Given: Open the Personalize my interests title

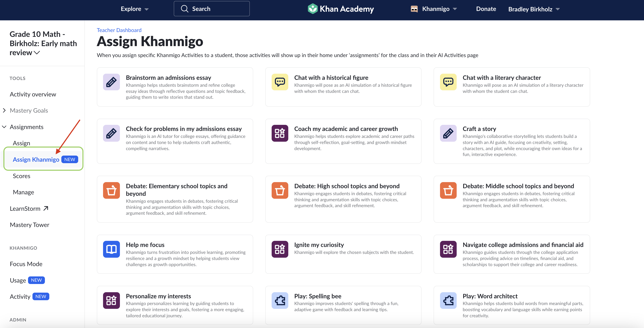Looking at the screenshot, I should point(158,296).
